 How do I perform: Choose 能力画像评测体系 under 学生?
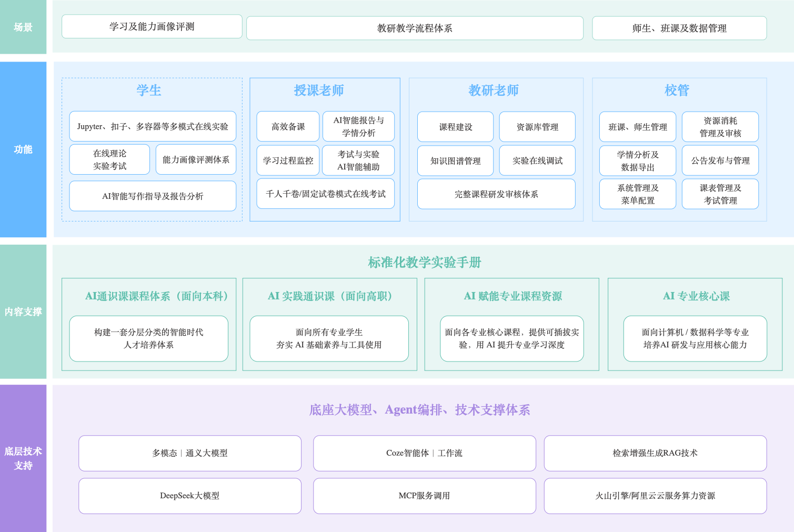tap(196, 160)
